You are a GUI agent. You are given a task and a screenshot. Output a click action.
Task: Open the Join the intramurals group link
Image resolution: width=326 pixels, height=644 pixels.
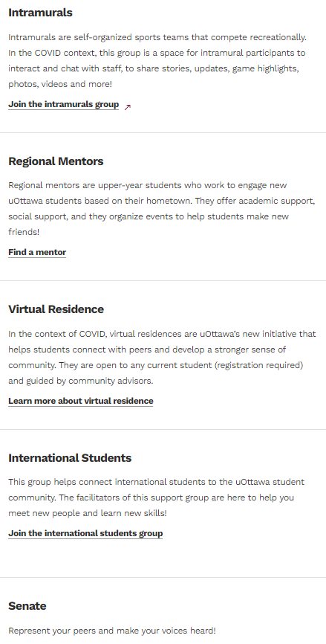pyautogui.click(x=64, y=104)
